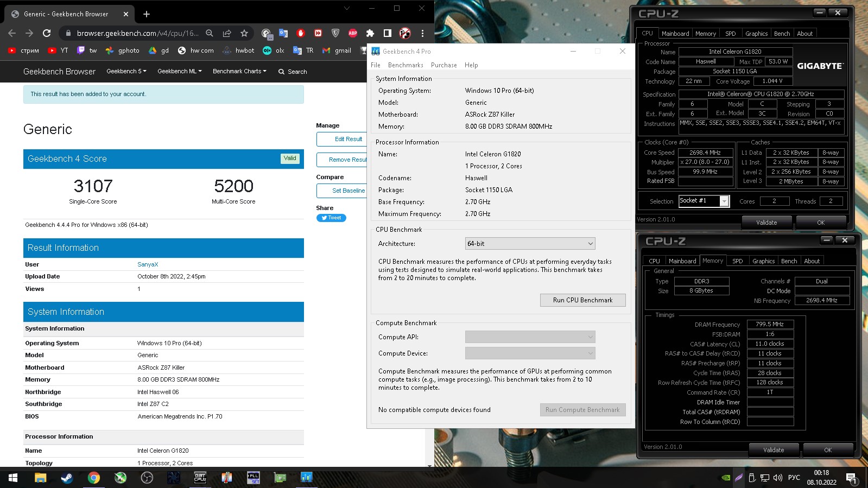The image size is (868, 488).
Task: Open the Google Translate extension icon
Action: [283, 33]
